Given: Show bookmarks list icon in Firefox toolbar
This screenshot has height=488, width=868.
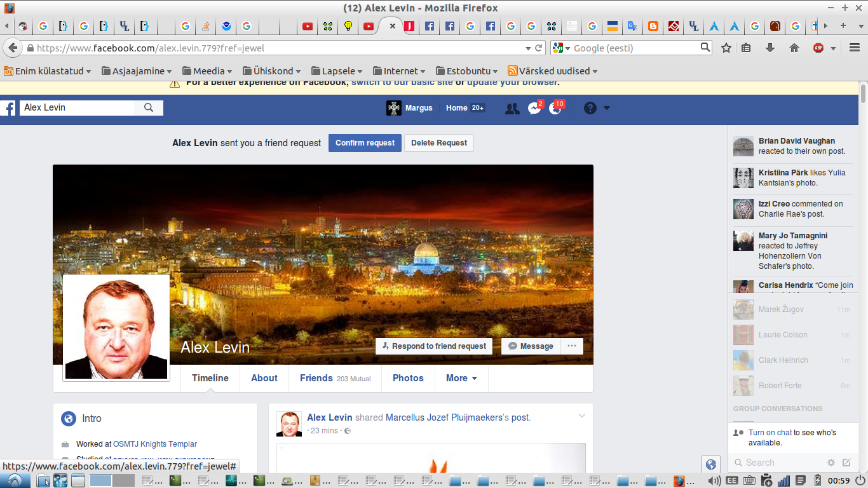Looking at the screenshot, I should coord(746,48).
